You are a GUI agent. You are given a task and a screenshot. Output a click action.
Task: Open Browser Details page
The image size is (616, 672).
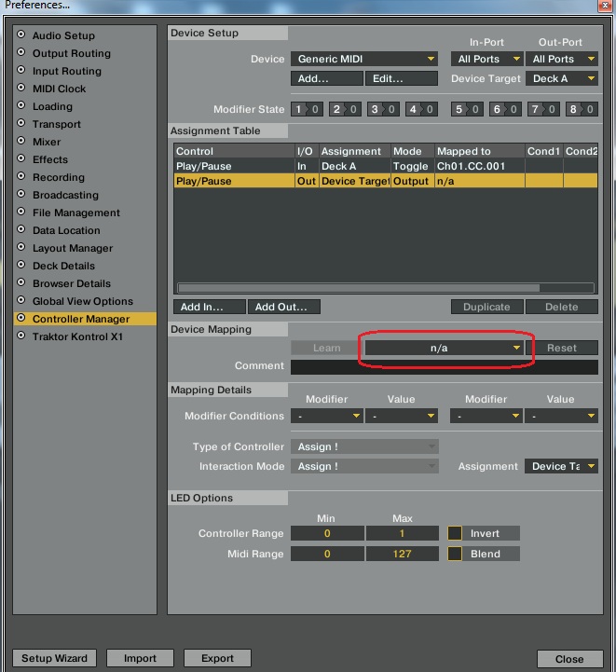tap(71, 283)
